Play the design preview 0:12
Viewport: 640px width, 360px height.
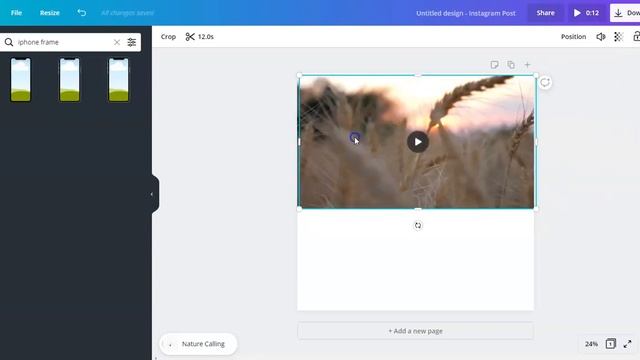pos(586,13)
